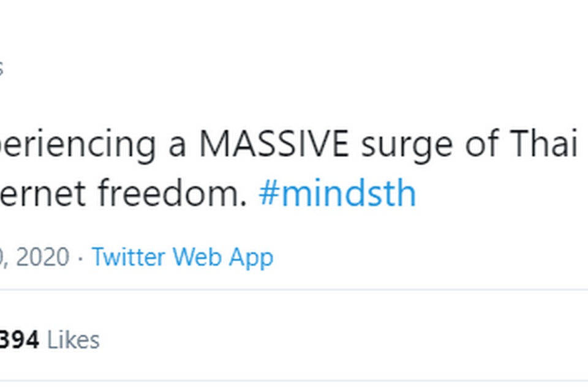Click the gray Likes label
This screenshot has height=392, width=588.
pos(73,339)
